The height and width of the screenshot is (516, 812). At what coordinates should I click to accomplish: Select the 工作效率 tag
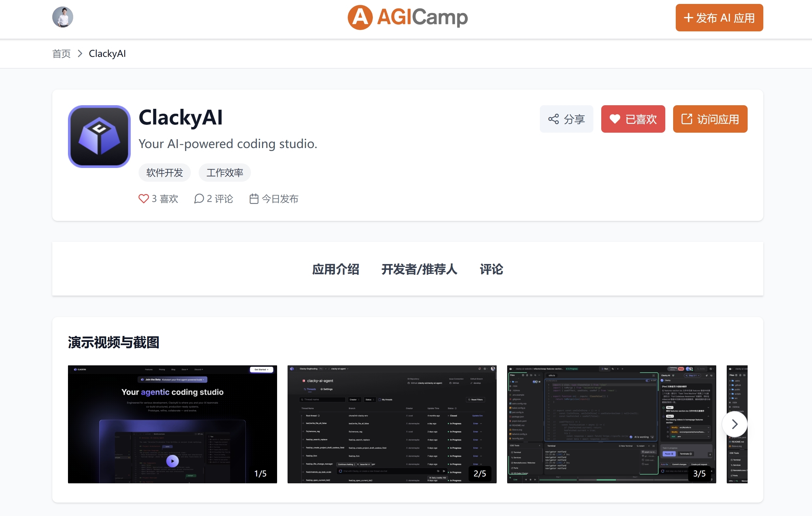click(224, 173)
